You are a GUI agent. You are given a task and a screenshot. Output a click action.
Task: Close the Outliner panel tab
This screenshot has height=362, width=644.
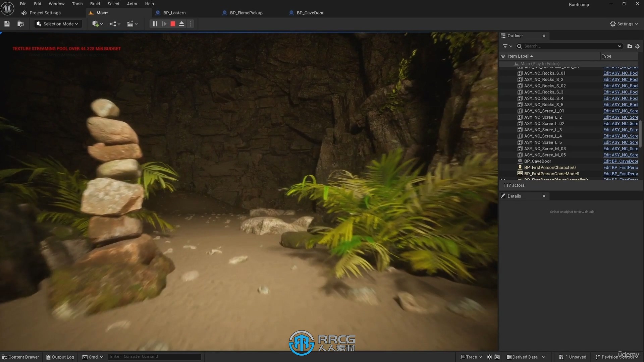(x=544, y=36)
